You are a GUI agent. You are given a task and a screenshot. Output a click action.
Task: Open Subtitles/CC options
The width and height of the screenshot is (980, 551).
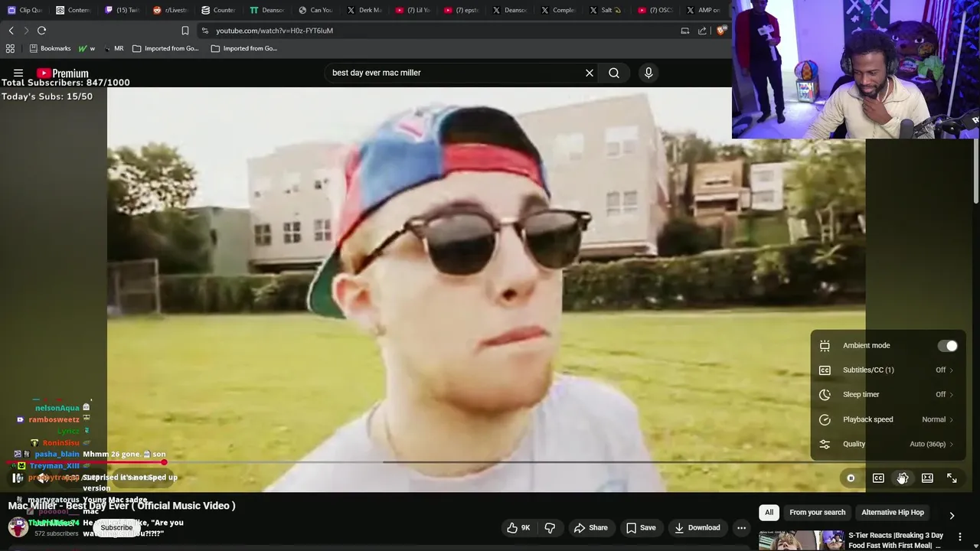(x=887, y=370)
